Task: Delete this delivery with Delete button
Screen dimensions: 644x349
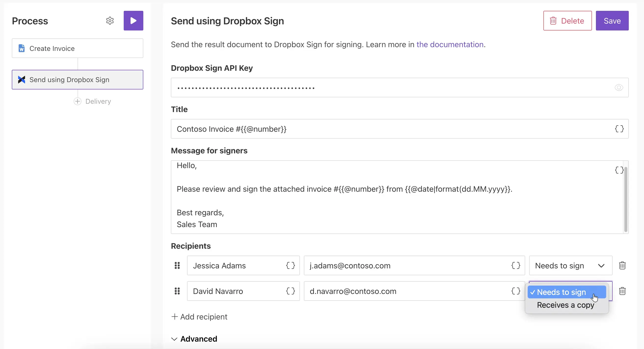Action: pos(567,21)
